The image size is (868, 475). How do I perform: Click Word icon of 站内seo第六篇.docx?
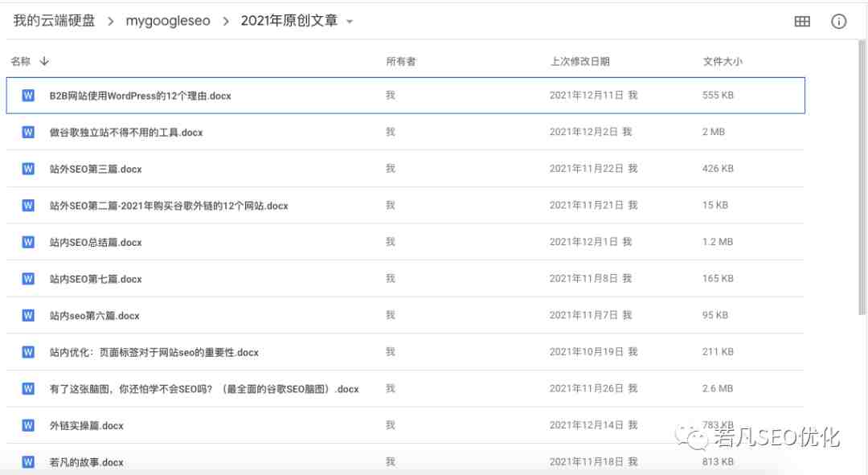[x=28, y=315]
